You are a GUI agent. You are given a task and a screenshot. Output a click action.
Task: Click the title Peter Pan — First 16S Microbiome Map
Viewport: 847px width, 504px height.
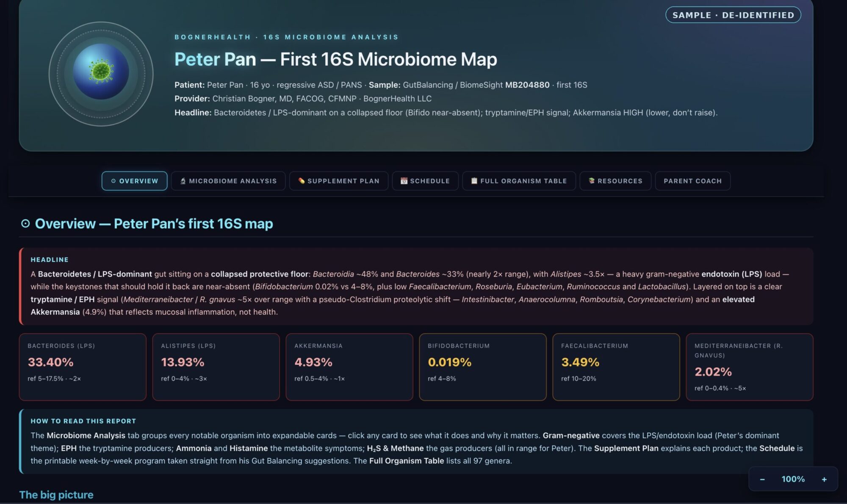pyautogui.click(x=336, y=59)
